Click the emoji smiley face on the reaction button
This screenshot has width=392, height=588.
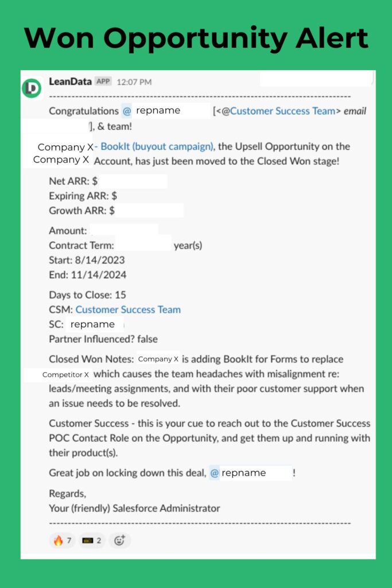click(119, 540)
